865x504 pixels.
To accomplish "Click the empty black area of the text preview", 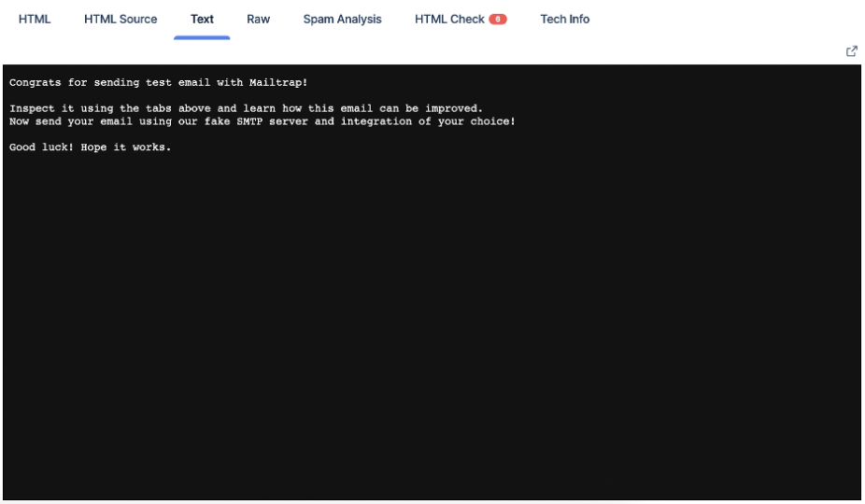I will [x=430, y=327].
